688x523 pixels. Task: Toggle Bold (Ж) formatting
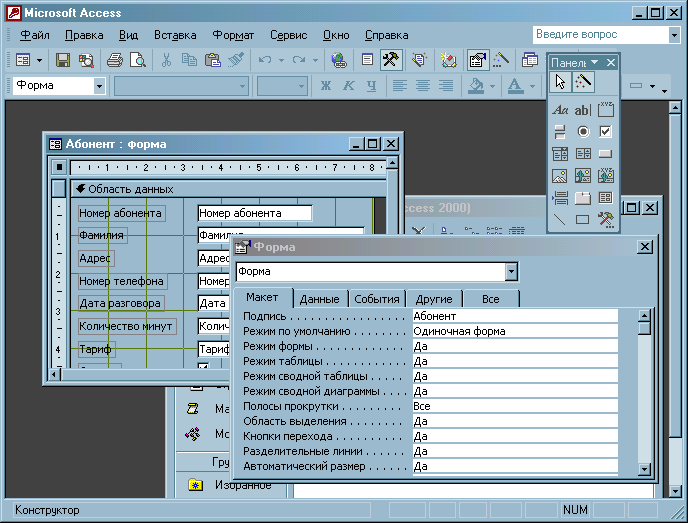click(x=326, y=86)
